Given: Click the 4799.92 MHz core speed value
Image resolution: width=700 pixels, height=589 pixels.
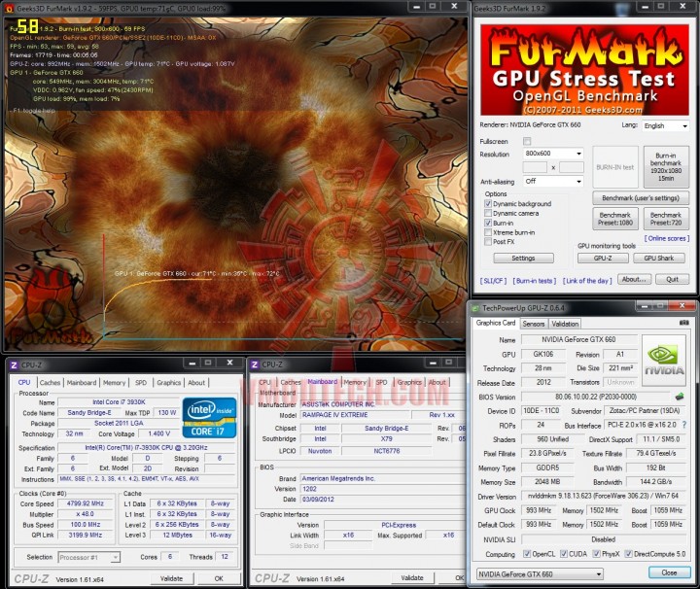Looking at the screenshot, I should tap(86, 503).
